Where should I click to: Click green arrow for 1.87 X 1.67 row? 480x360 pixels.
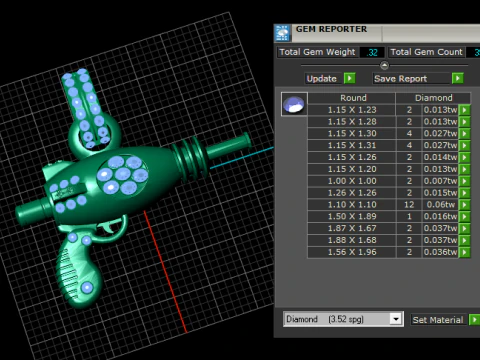click(x=464, y=228)
